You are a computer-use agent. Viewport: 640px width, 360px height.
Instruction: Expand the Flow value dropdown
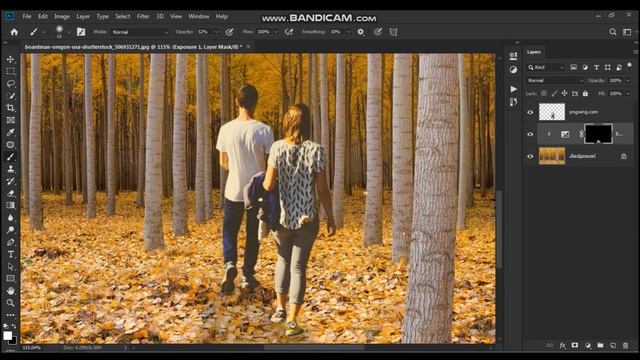pos(276,32)
